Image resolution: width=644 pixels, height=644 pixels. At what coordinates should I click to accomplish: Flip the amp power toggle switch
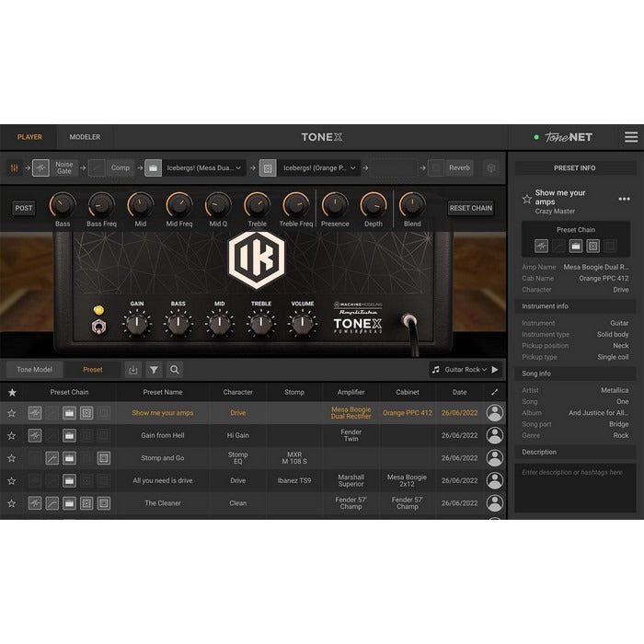pyautogui.click(x=98, y=327)
